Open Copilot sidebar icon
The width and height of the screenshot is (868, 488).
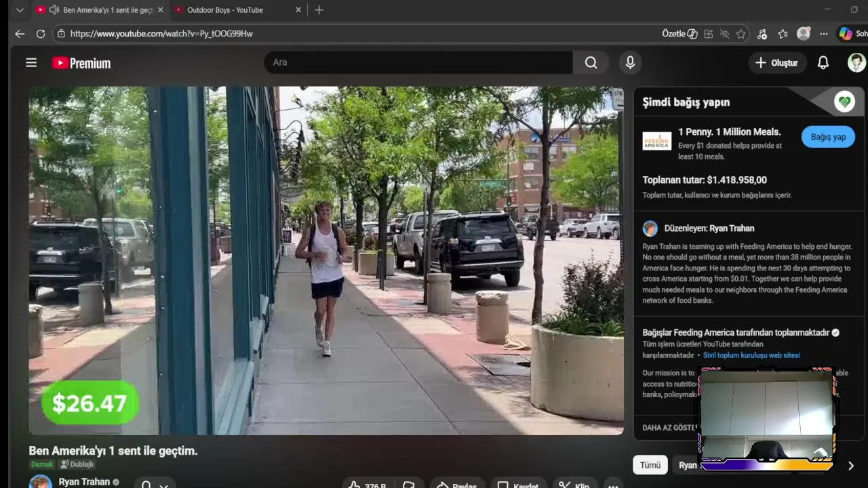[x=846, y=33]
